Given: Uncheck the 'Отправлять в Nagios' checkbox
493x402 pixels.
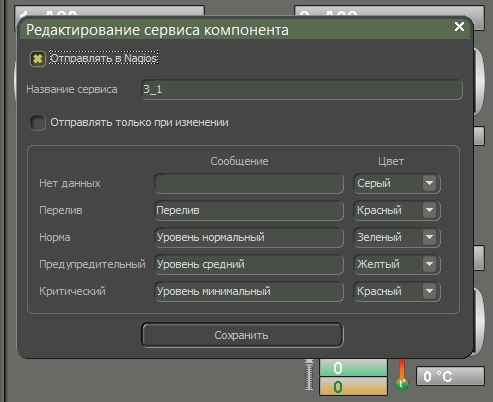Looking at the screenshot, I should (x=38, y=59).
